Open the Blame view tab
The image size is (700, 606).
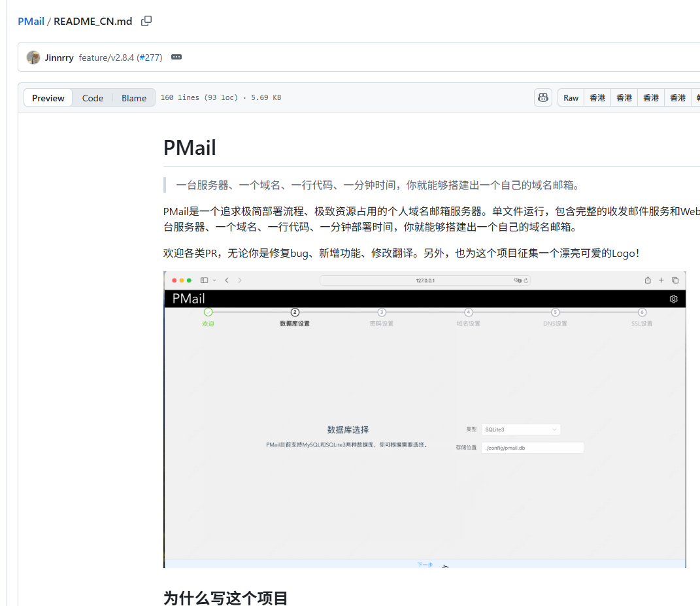coord(133,98)
